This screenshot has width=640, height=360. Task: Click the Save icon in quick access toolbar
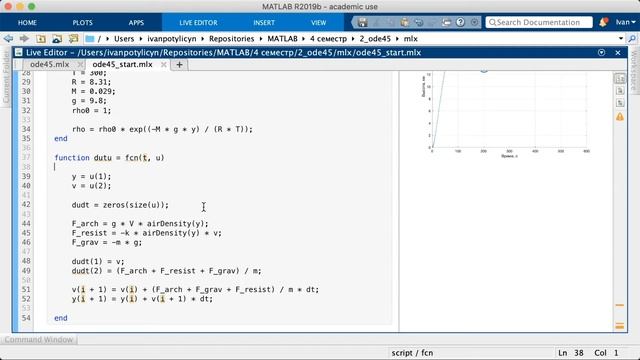(362, 22)
